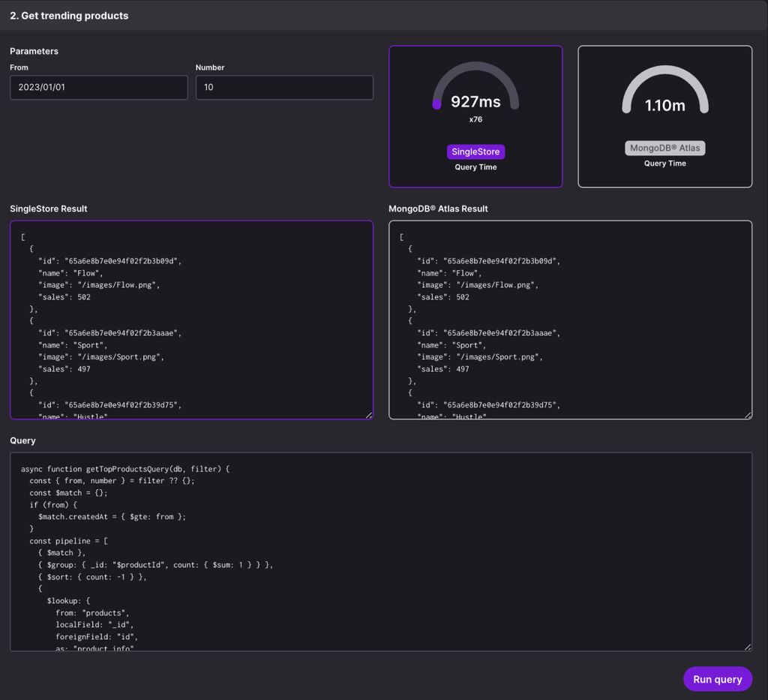768x700 pixels.
Task: Click the $match.createdAt code line
Action: coord(112,517)
